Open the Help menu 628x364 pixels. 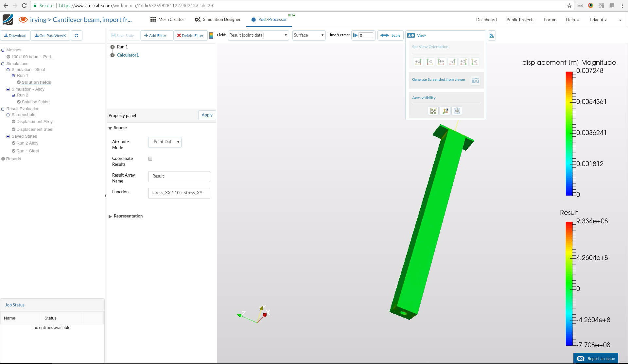572,20
